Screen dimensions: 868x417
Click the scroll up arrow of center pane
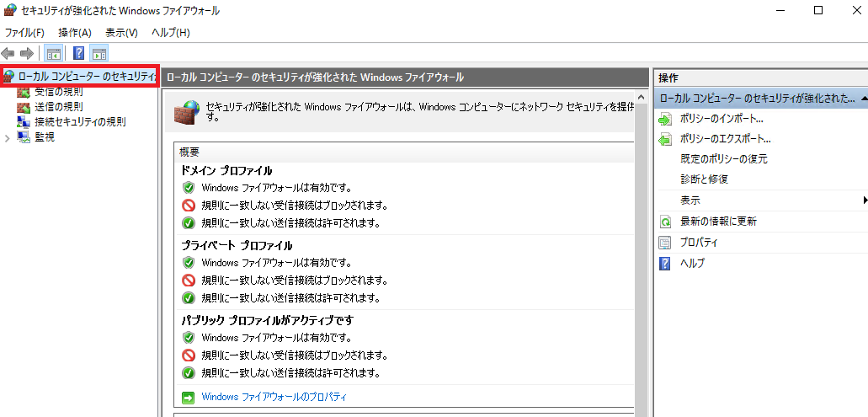click(641, 98)
